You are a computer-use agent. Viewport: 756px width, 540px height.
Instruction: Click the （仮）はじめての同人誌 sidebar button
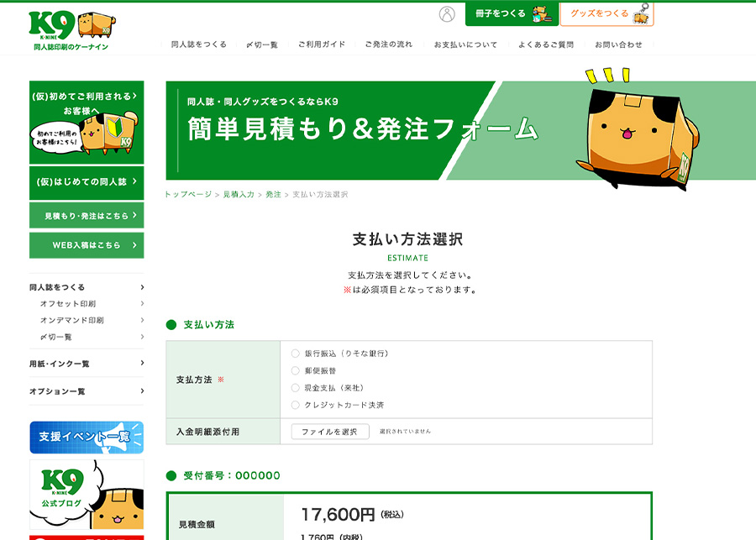(87, 183)
